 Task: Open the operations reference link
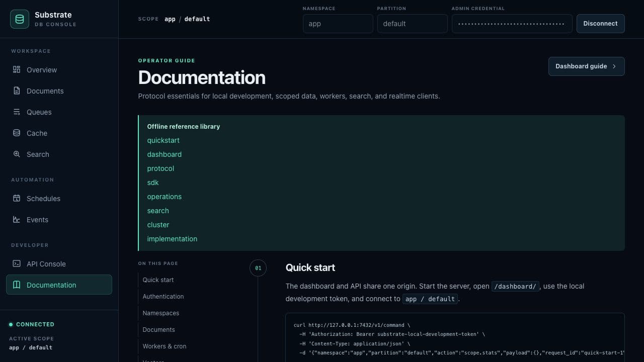[165, 197]
